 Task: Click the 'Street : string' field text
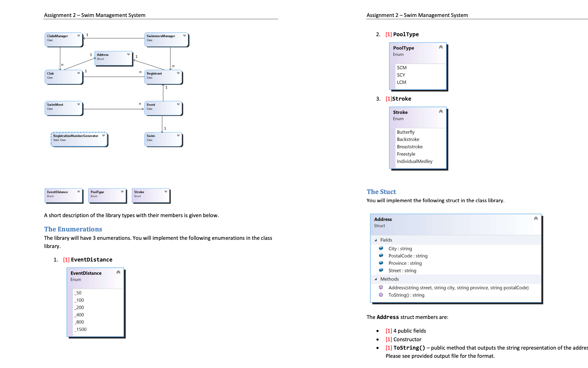402,270
